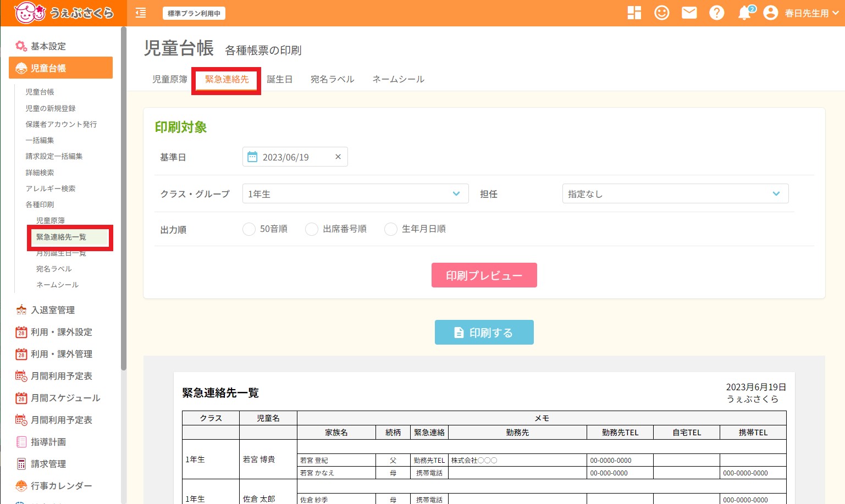Viewport: 845px width, 504px height.
Task: Click the 印刷プレビュー button
Action: click(484, 275)
